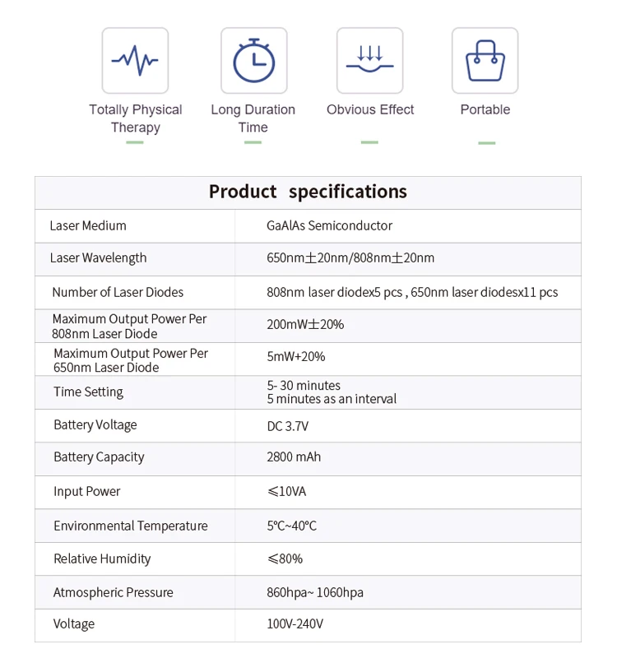The height and width of the screenshot is (672, 617).
Task: Click the '200mW±20%' output power value
Action: tap(305, 325)
